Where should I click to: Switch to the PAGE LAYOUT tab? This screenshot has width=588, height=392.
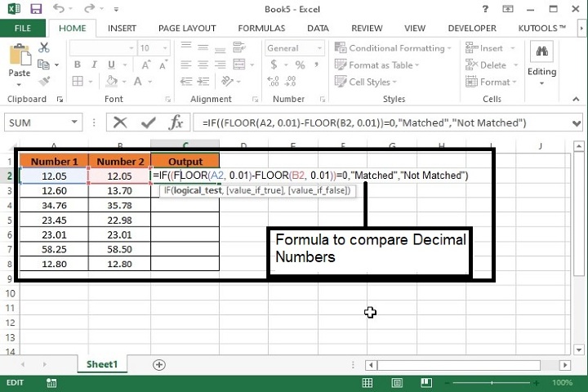(187, 28)
